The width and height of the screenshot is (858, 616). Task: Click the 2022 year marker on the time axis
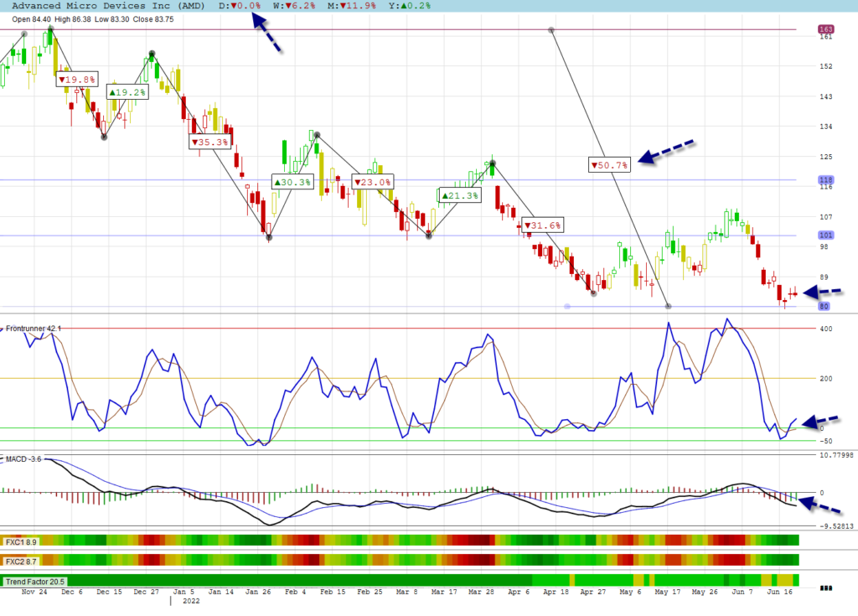point(191,601)
